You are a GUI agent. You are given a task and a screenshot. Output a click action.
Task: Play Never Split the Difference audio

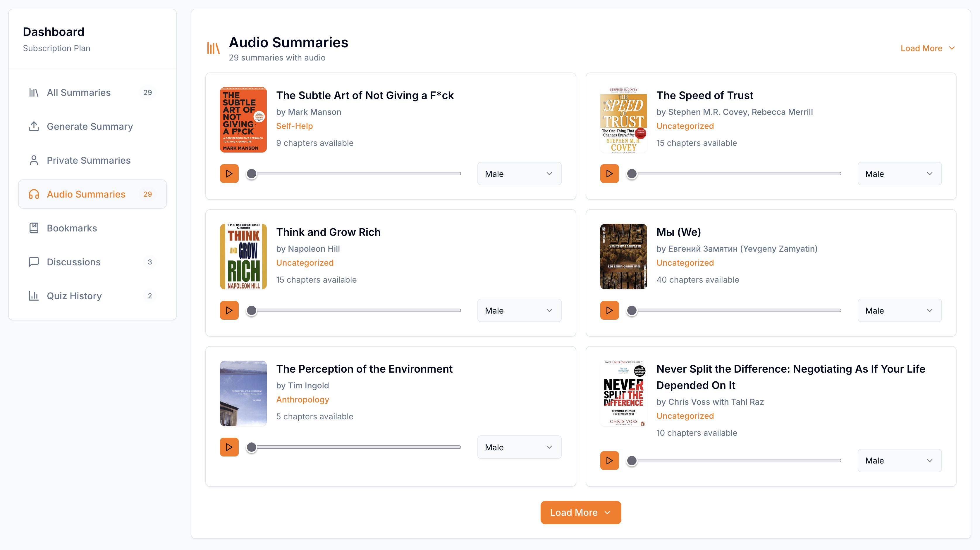point(609,461)
